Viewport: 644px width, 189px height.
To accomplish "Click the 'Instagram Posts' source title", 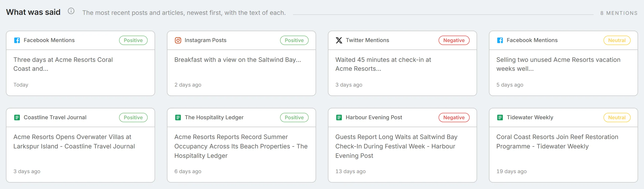I will point(205,40).
